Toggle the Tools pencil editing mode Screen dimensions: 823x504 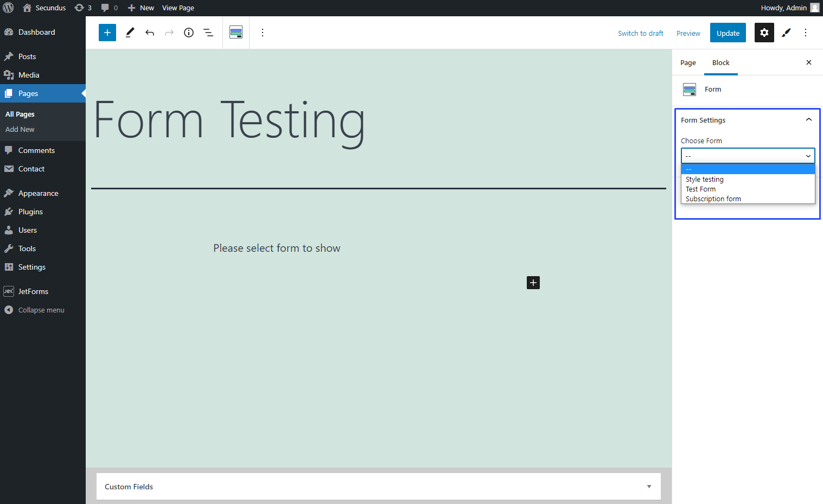tap(130, 33)
